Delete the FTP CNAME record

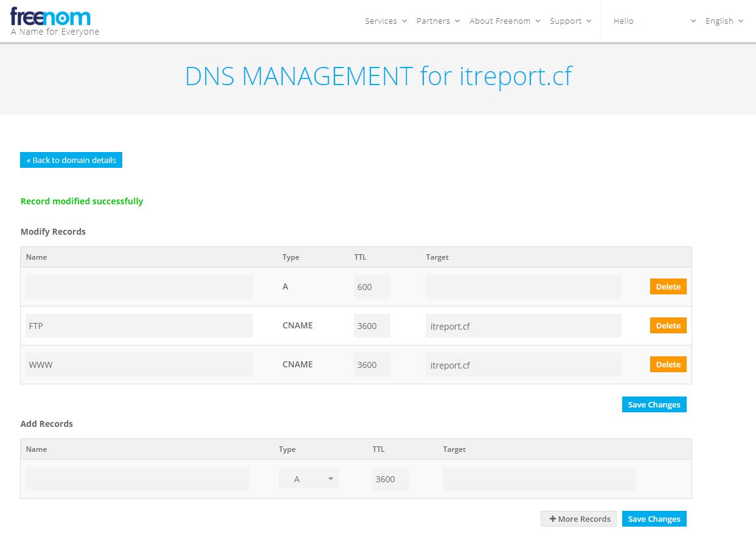668,325
